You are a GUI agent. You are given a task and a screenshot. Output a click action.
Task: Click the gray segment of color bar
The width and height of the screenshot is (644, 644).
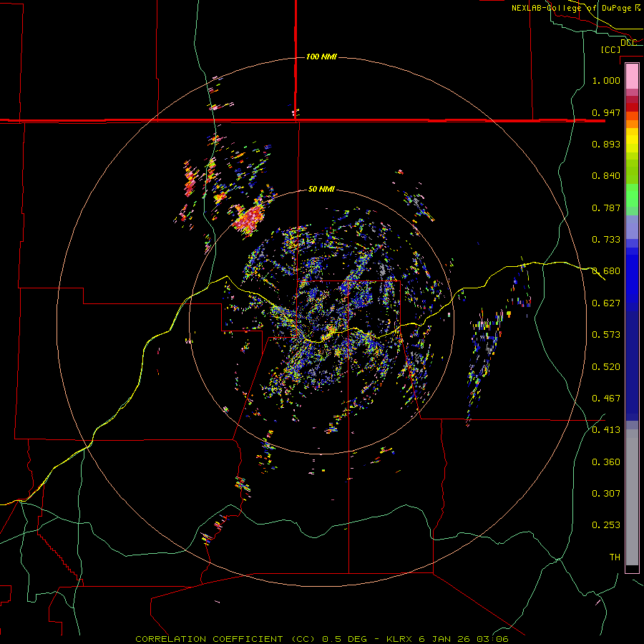632,497
